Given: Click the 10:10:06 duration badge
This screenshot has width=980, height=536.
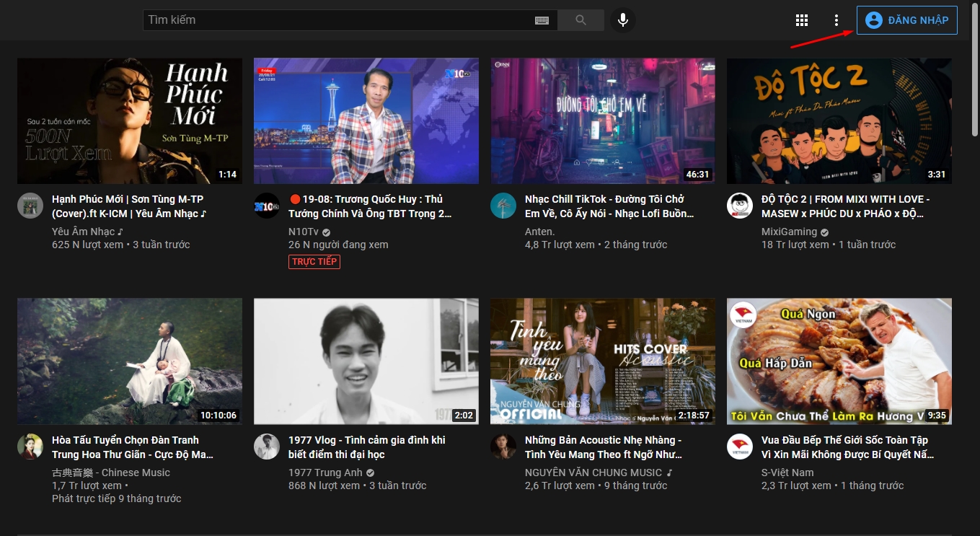Looking at the screenshot, I should coord(218,416).
